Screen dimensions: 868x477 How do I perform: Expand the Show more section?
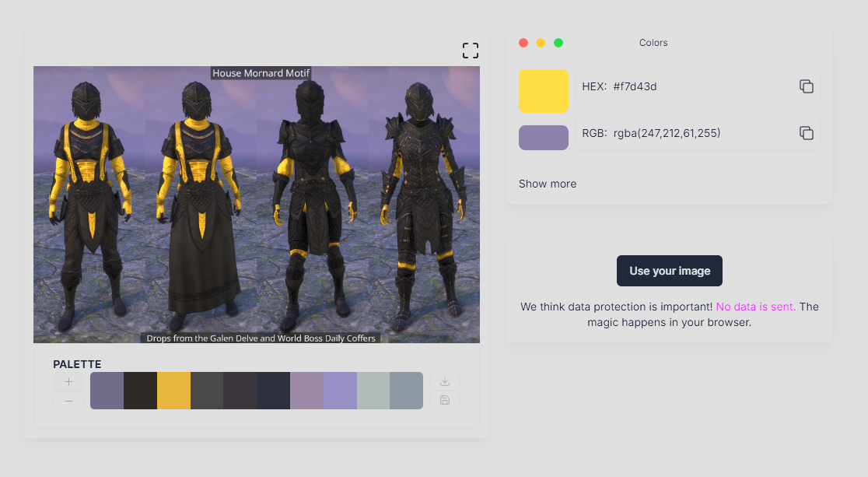pos(548,184)
